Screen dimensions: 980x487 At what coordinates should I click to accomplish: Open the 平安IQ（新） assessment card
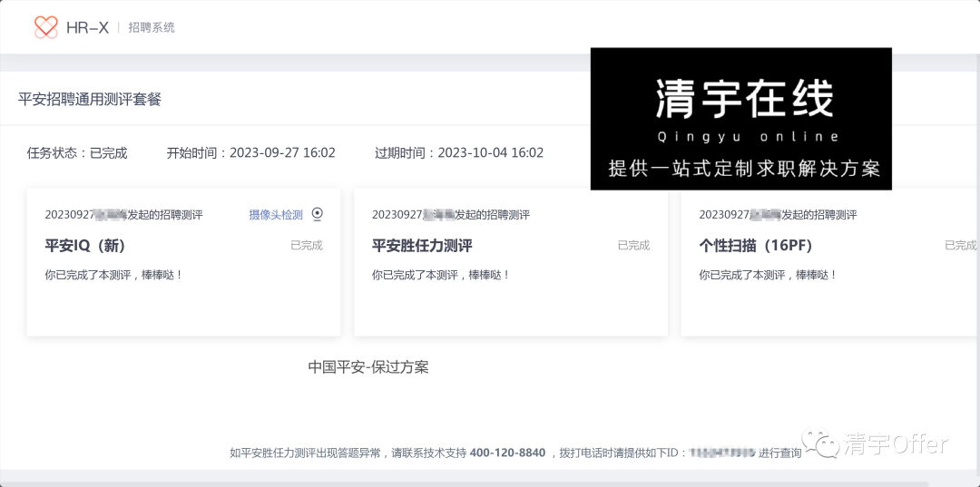tap(183, 262)
